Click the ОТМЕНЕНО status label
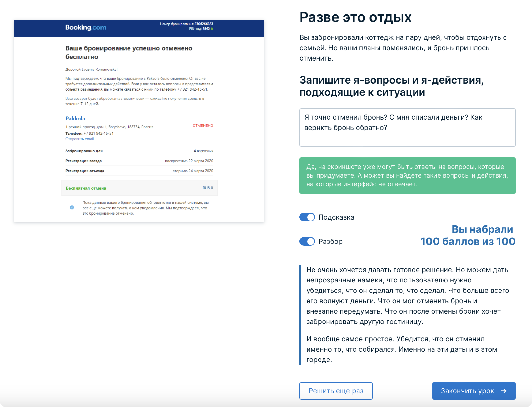 tap(203, 125)
